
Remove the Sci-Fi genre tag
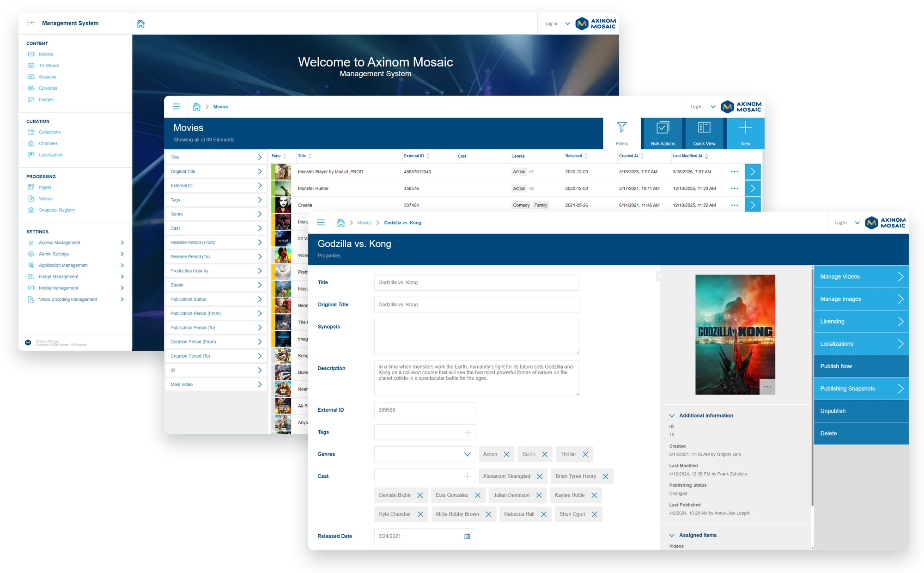(x=545, y=454)
